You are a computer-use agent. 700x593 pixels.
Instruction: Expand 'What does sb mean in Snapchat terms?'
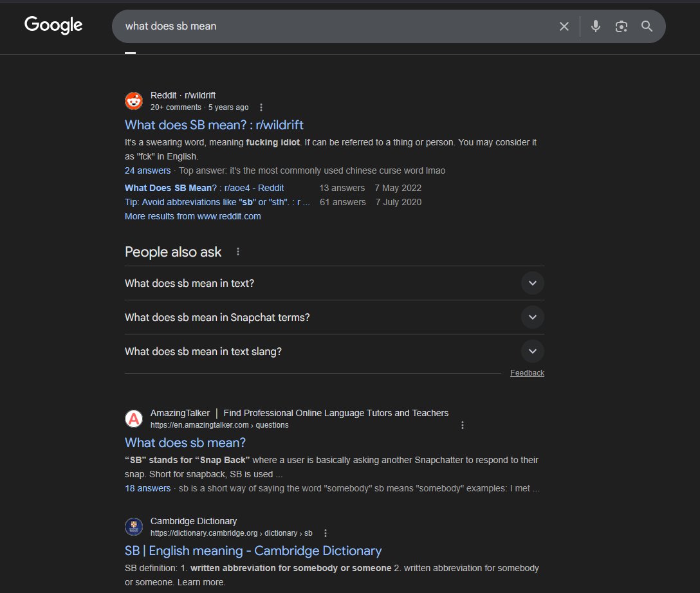[533, 317]
